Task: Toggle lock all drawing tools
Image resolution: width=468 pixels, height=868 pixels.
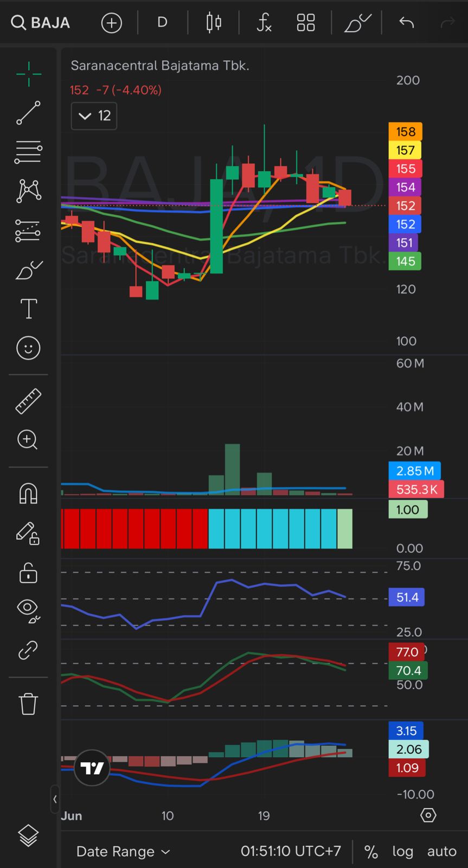Action: pyautogui.click(x=28, y=572)
